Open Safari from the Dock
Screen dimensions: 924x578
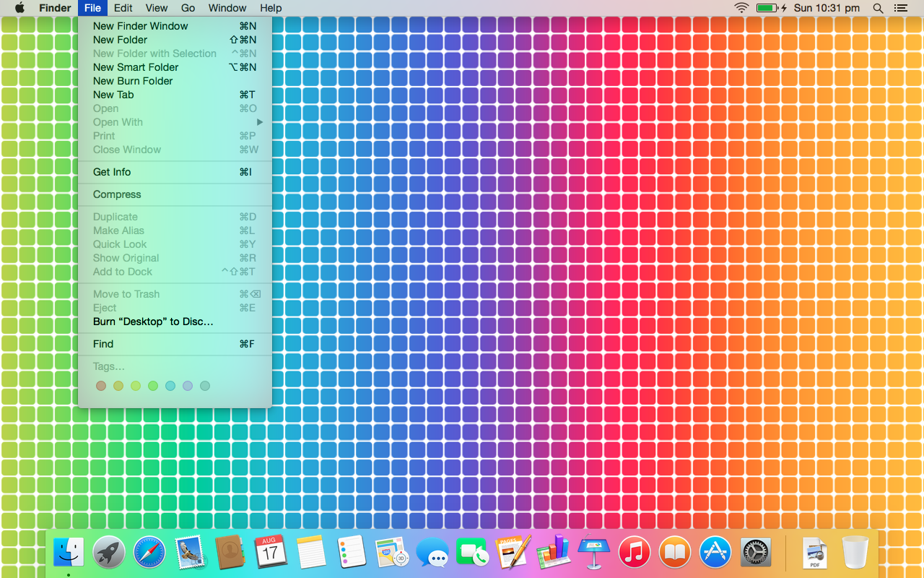pyautogui.click(x=149, y=553)
